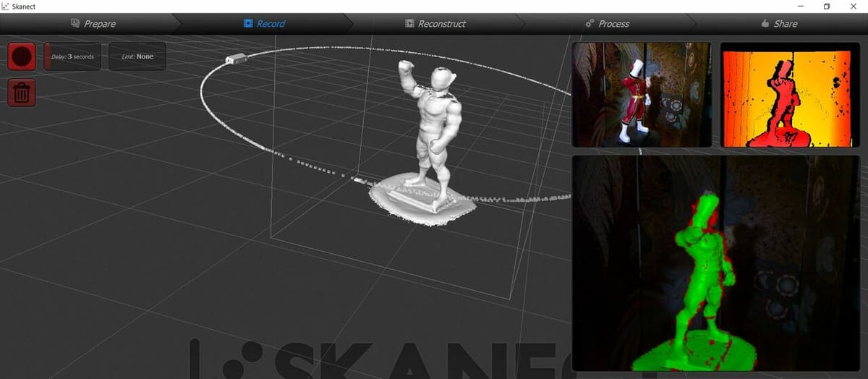This screenshot has width=868, height=379.
Task: Set the Delay 3 seconds option
Action: click(72, 56)
